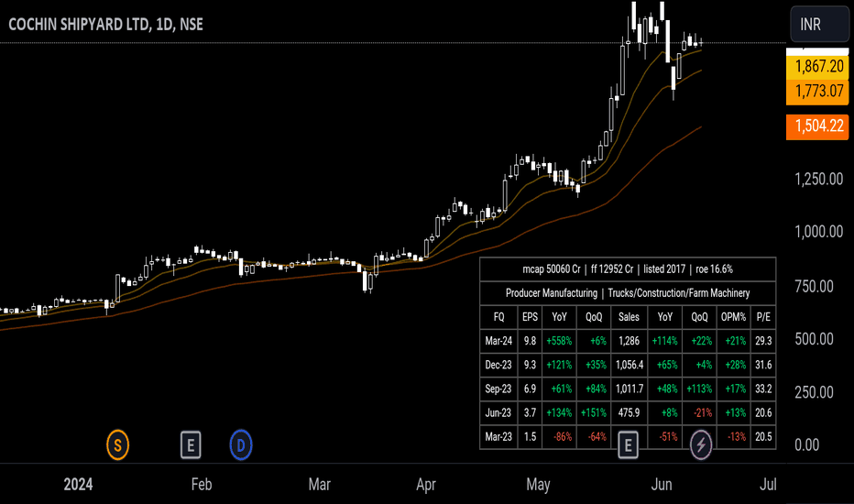Image resolution: width=854 pixels, height=504 pixels.
Task: Click the Feb label on time axis
Action: point(202,485)
